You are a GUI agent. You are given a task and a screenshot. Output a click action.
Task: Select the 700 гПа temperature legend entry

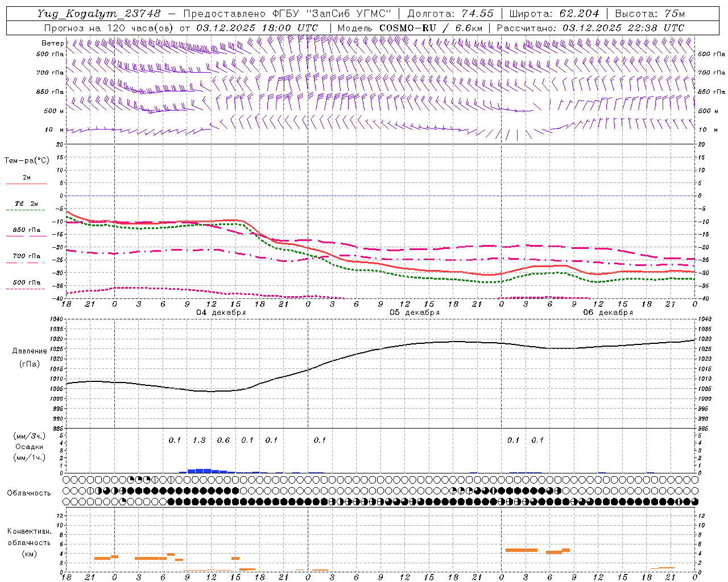pyautogui.click(x=26, y=256)
